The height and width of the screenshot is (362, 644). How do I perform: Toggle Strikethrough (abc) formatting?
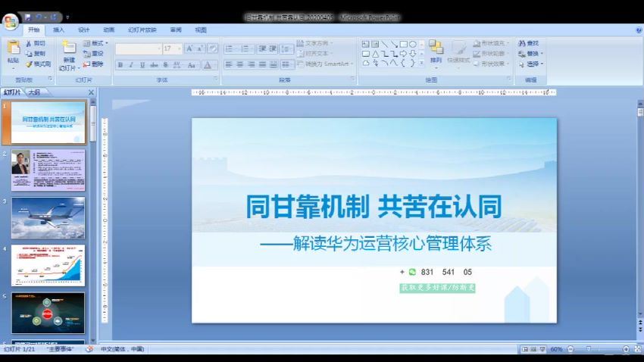click(154, 65)
